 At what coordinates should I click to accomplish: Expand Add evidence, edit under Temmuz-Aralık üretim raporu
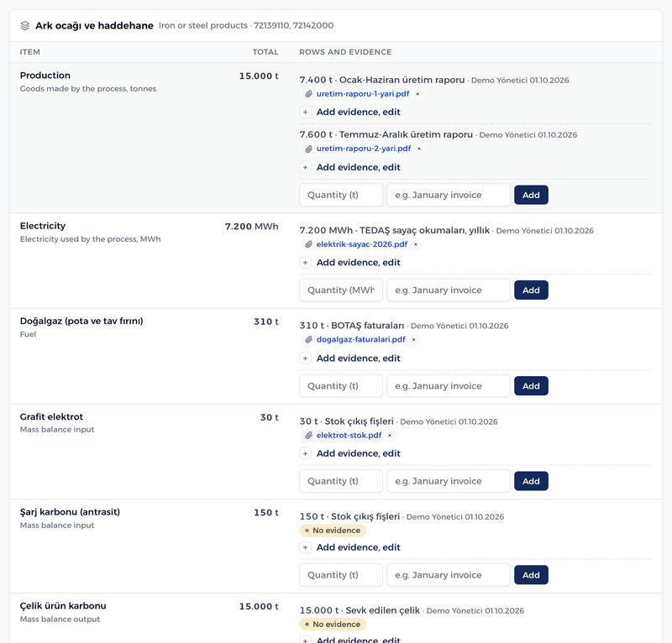click(x=359, y=168)
